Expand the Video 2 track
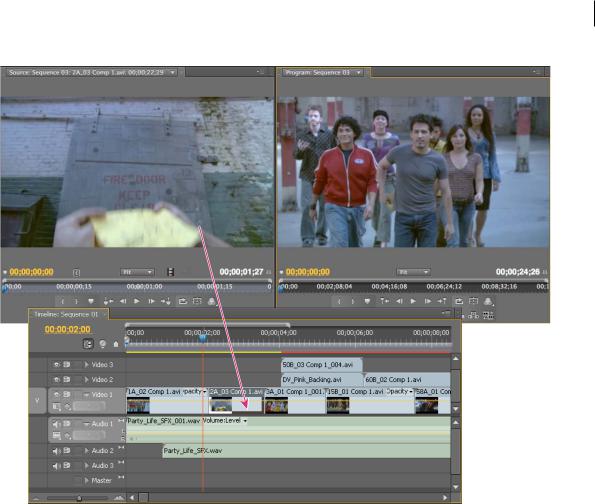The image size is (595, 504). tap(87, 380)
